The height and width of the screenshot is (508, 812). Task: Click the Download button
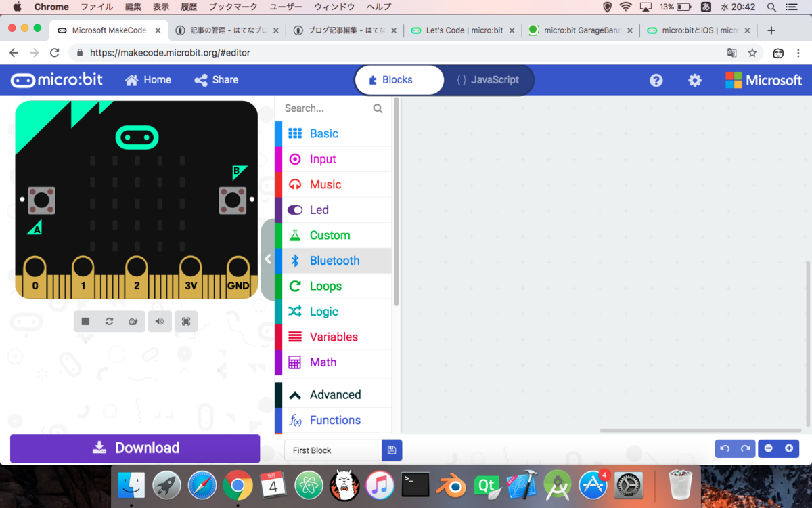pos(135,448)
